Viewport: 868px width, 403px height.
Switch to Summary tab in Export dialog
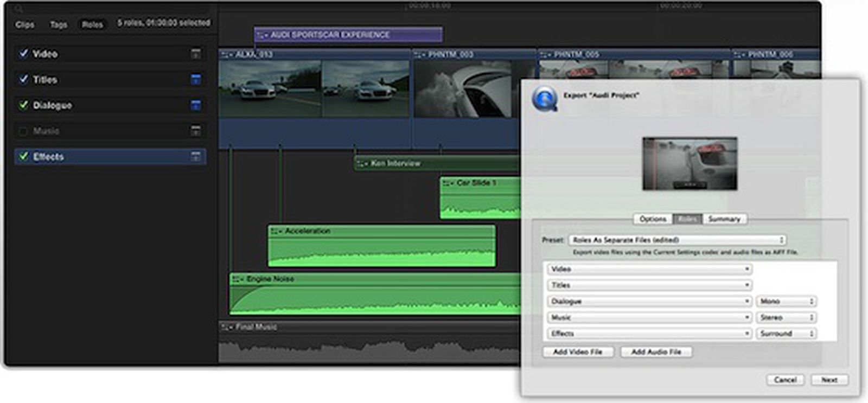click(724, 219)
